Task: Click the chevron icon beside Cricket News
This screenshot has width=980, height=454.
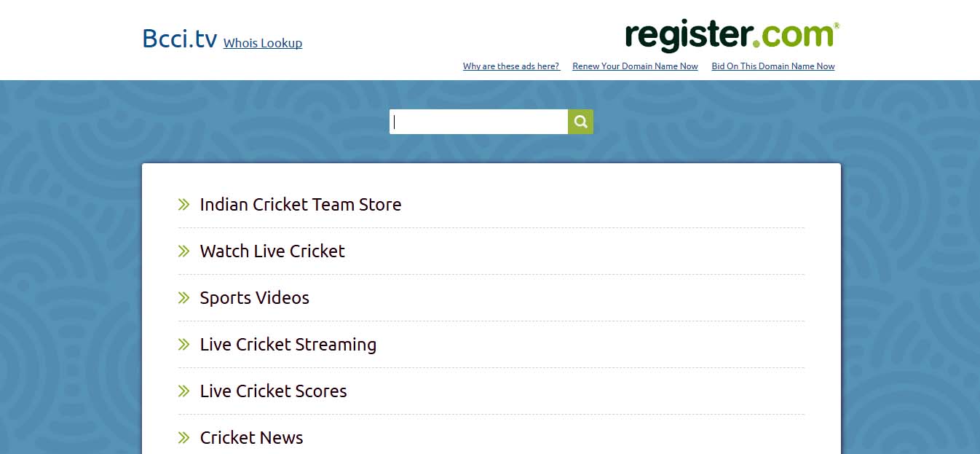Action: [183, 438]
